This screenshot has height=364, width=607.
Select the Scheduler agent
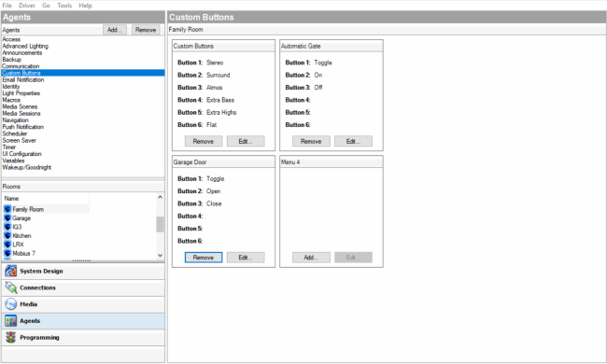click(x=15, y=133)
